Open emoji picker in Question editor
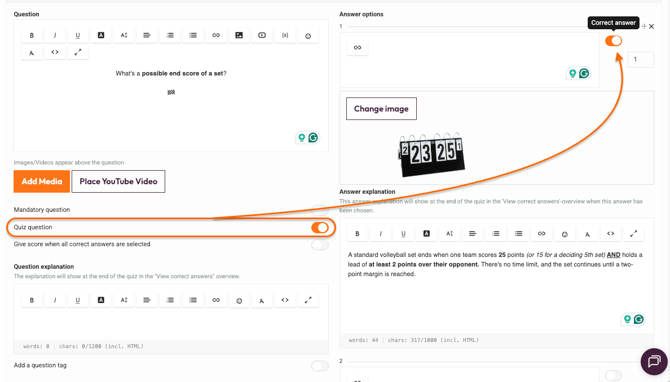670x382 pixels. click(308, 35)
